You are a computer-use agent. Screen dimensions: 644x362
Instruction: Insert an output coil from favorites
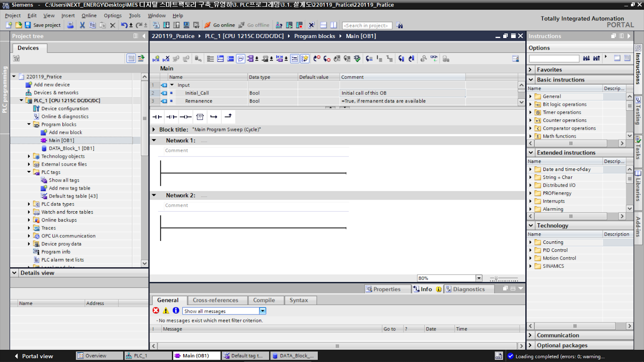click(186, 117)
